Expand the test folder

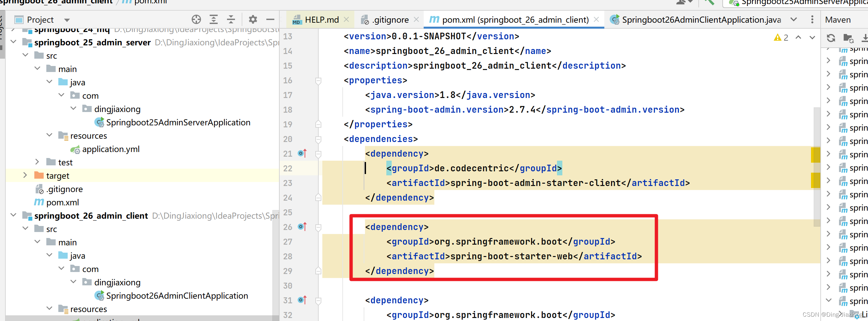pyautogui.click(x=37, y=162)
